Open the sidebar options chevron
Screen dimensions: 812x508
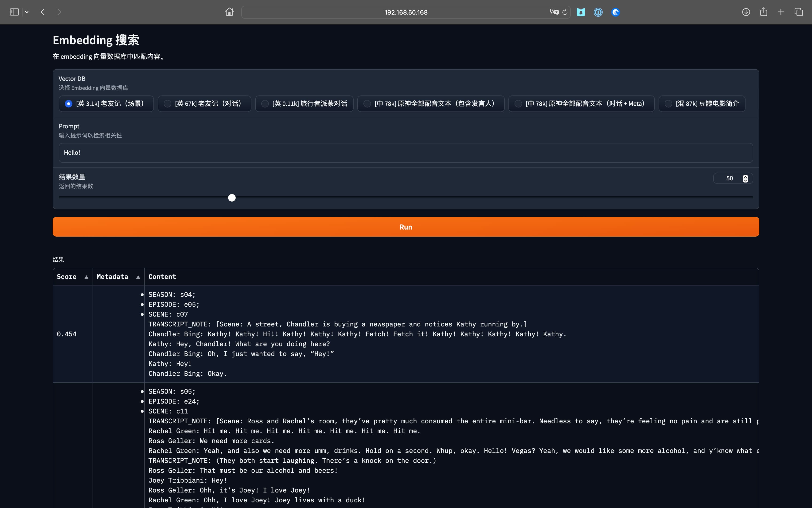tap(27, 12)
